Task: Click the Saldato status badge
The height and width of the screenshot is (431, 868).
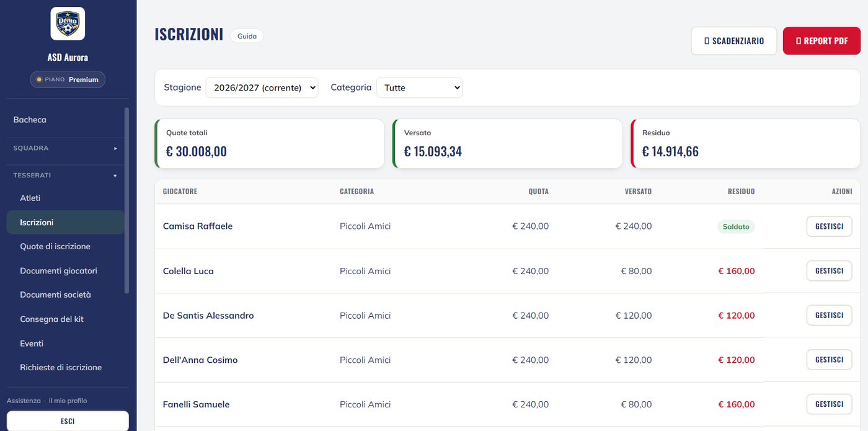Action: tap(736, 226)
